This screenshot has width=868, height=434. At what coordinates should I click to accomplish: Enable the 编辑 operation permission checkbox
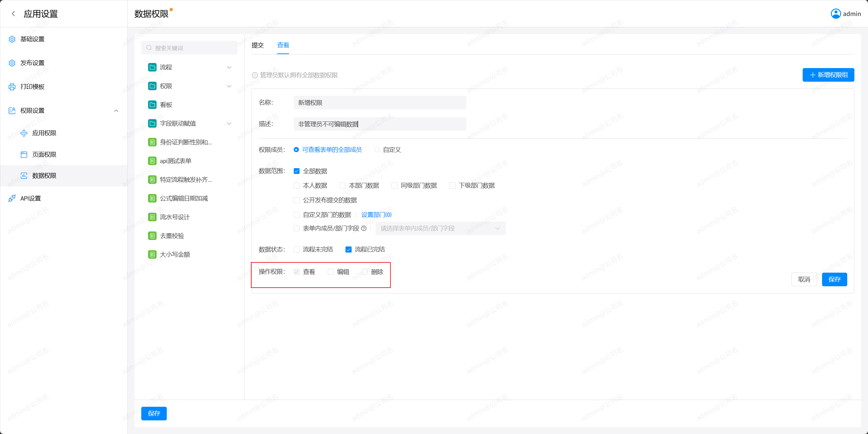tap(331, 272)
